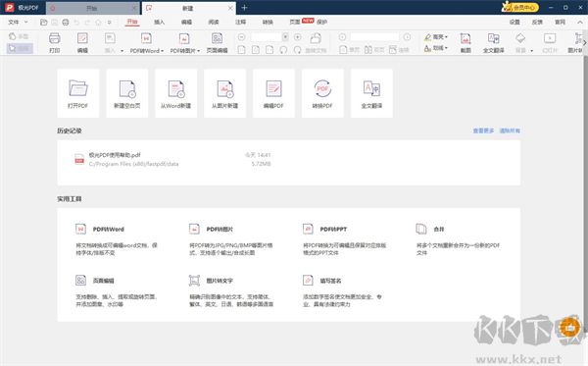Viewport: 588px width, 366px height.
Task: Click the zoom percentage input field
Action: 267,36
